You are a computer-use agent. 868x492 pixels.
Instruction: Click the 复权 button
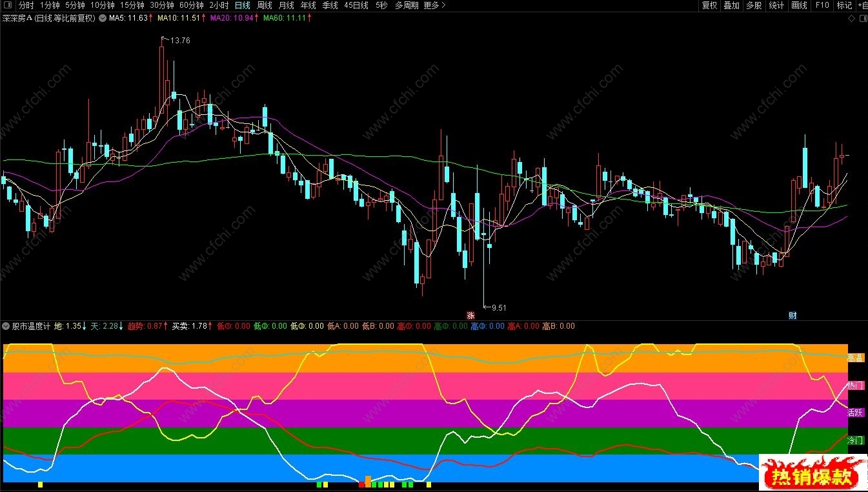click(709, 5)
